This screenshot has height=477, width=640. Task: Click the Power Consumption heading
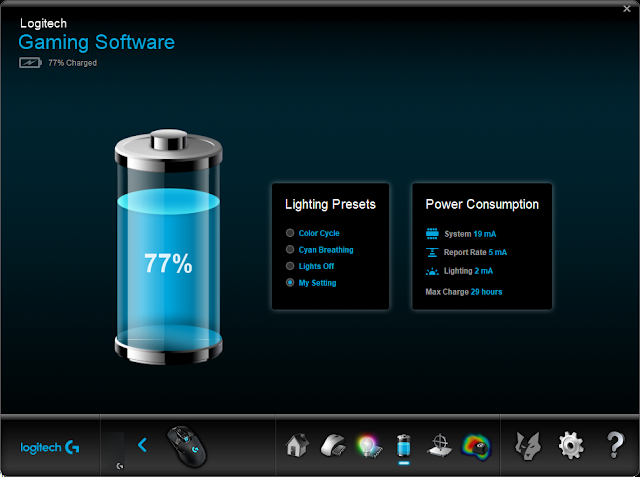(482, 204)
